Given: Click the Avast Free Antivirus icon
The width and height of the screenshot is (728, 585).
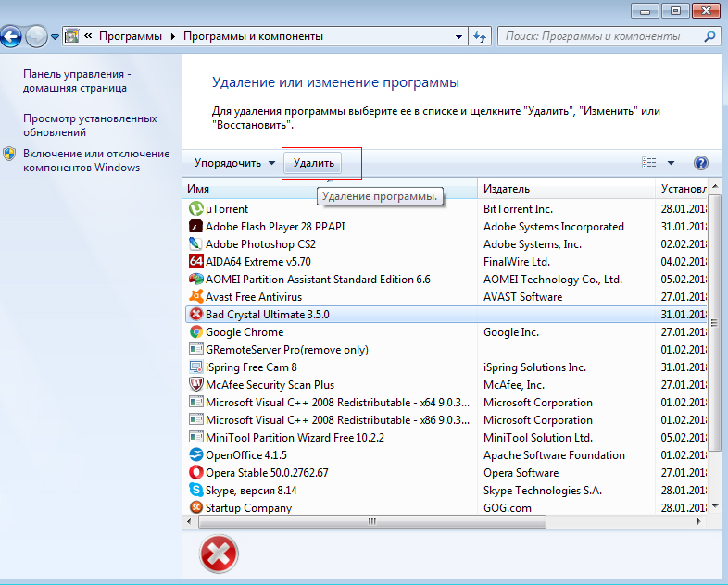Looking at the screenshot, I should coord(196,297).
